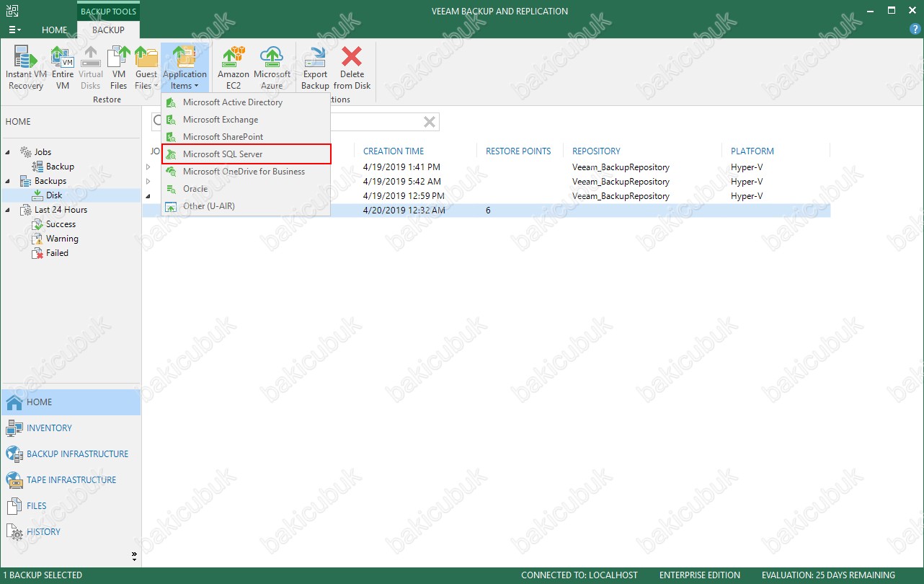The height and width of the screenshot is (584, 924).
Task: Open the main hamburger menu
Action: 14,30
